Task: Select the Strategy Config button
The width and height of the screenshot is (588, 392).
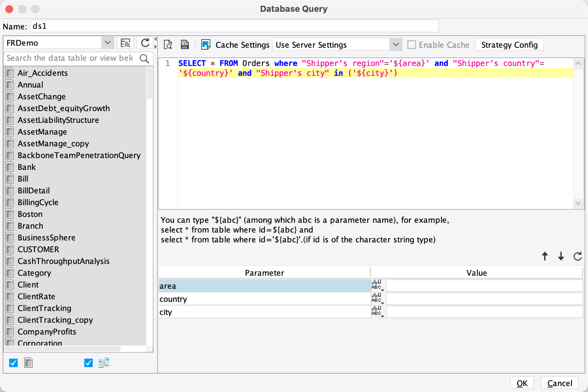Action: point(509,44)
